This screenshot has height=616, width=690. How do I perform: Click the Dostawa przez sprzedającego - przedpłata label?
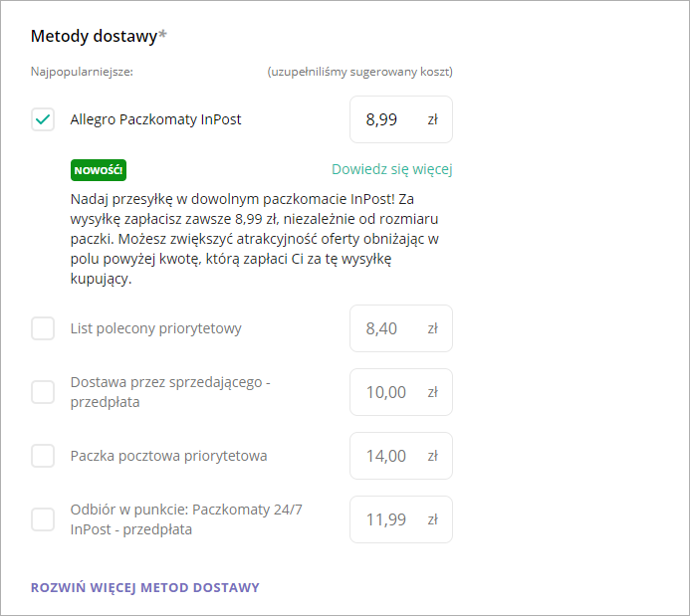point(170,392)
